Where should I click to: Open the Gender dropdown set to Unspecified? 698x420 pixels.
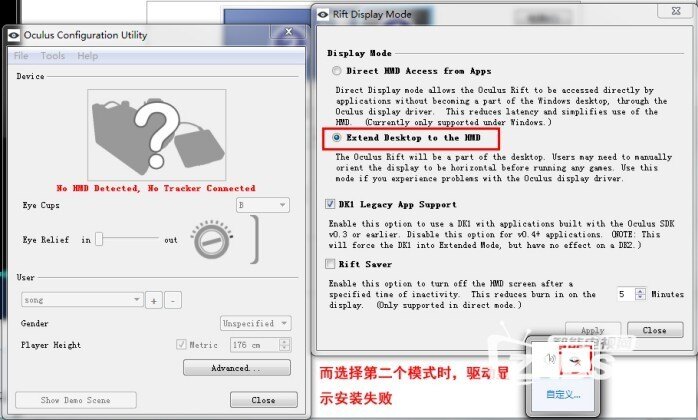pyautogui.click(x=256, y=323)
